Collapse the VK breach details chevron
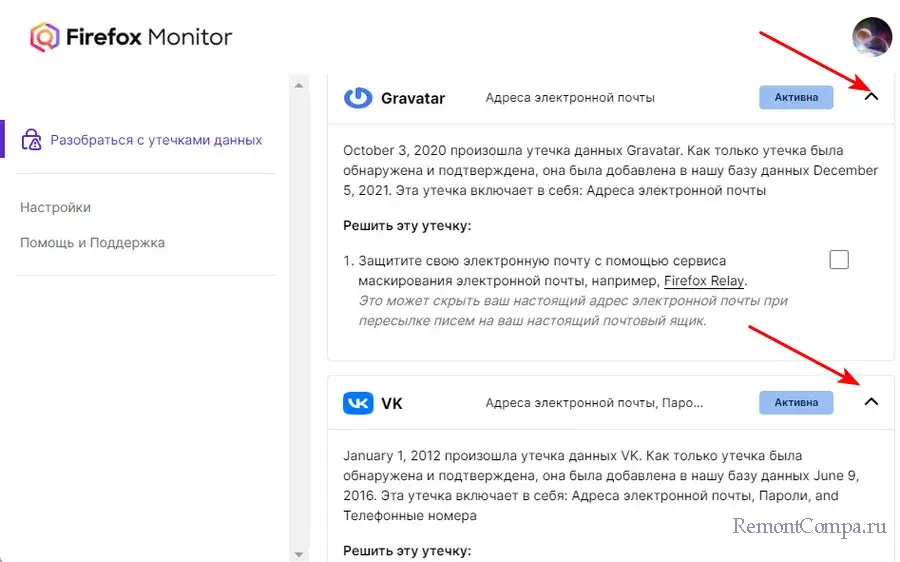 coord(870,402)
